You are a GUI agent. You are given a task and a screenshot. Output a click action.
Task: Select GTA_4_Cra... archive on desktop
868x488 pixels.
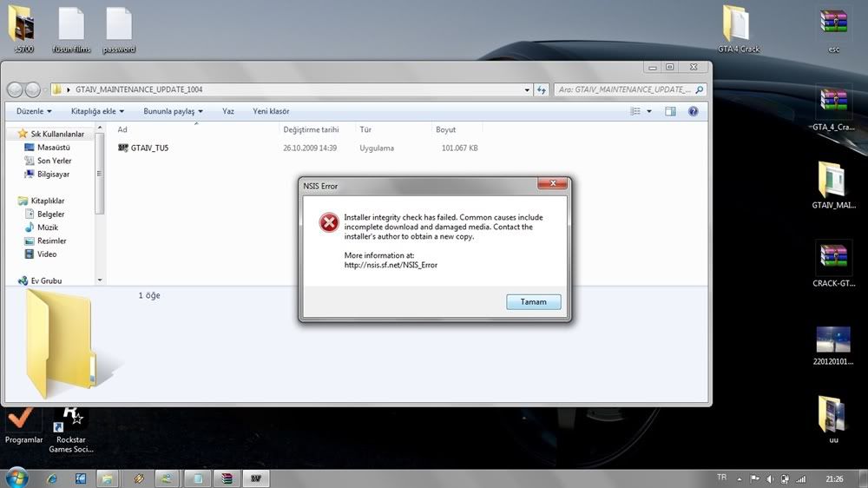click(833, 109)
